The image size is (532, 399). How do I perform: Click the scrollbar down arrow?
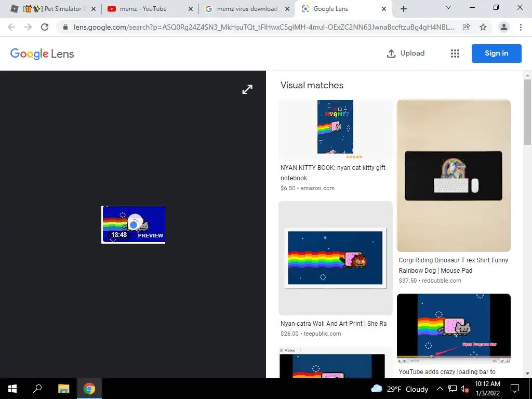[x=527, y=374]
